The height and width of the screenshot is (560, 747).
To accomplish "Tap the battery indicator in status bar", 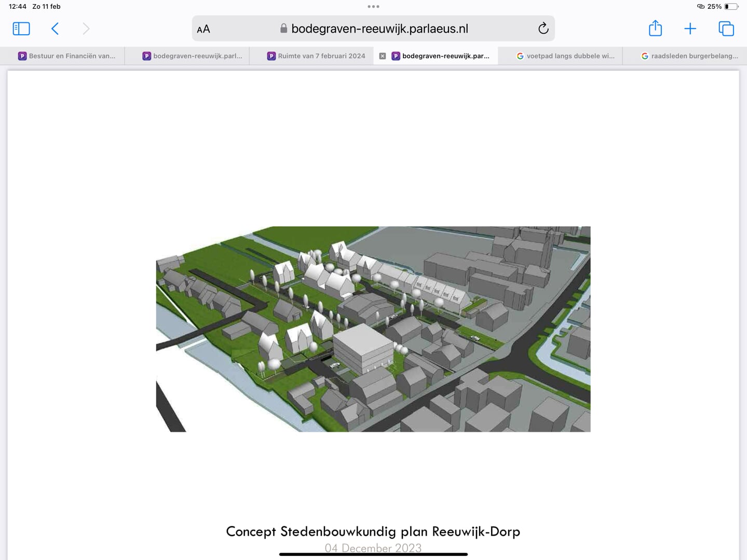I will pos(731,7).
